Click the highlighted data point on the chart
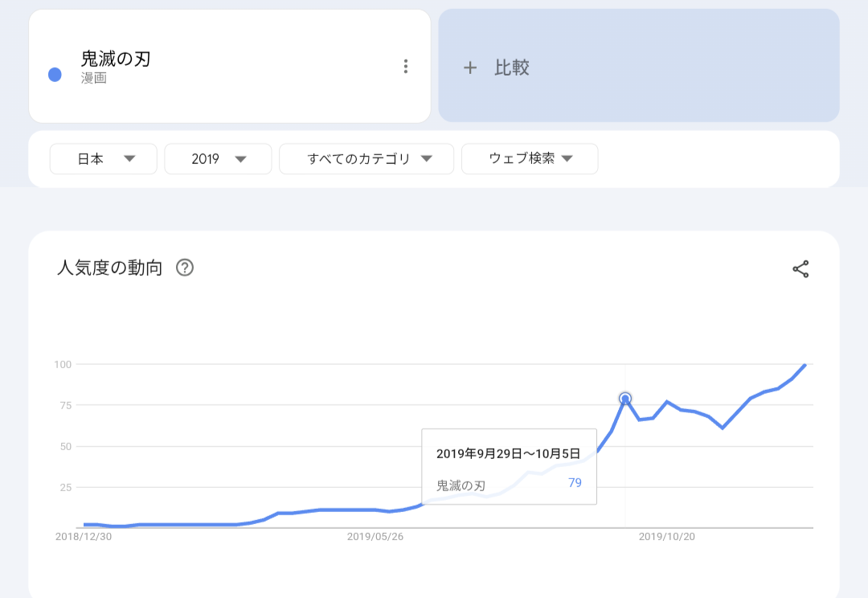The height and width of the screenshot is (598, 868). click(625, 399)
